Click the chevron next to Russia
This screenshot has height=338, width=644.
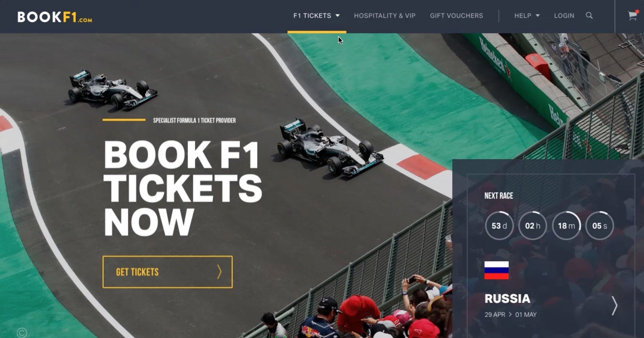614,305
